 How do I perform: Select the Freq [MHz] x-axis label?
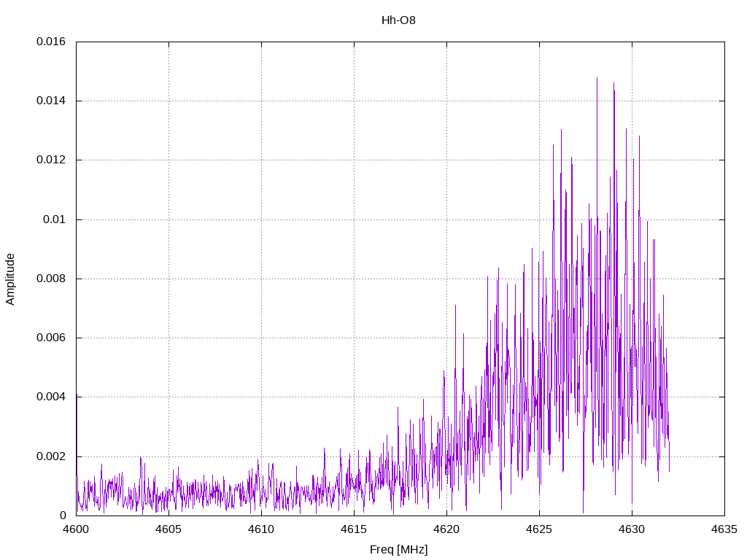click(399, 550)
